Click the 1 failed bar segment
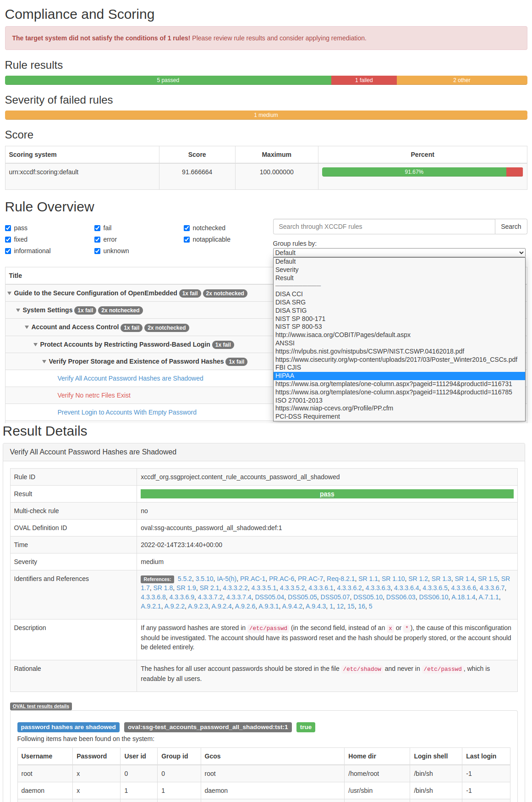Screen dimensions: 532x802 (364, 80)
